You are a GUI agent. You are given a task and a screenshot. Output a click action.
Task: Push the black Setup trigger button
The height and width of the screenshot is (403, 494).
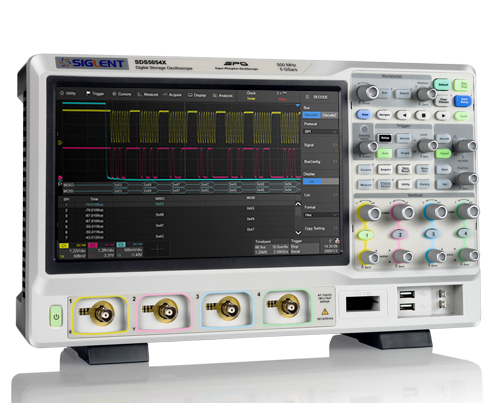click(x=384, y=138)
